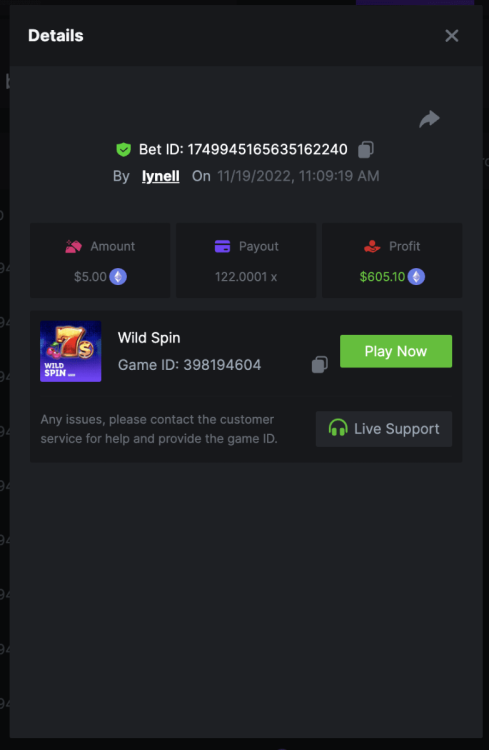Click the purple Payout card icon
The image size is (489, 750).
point(222,246)
